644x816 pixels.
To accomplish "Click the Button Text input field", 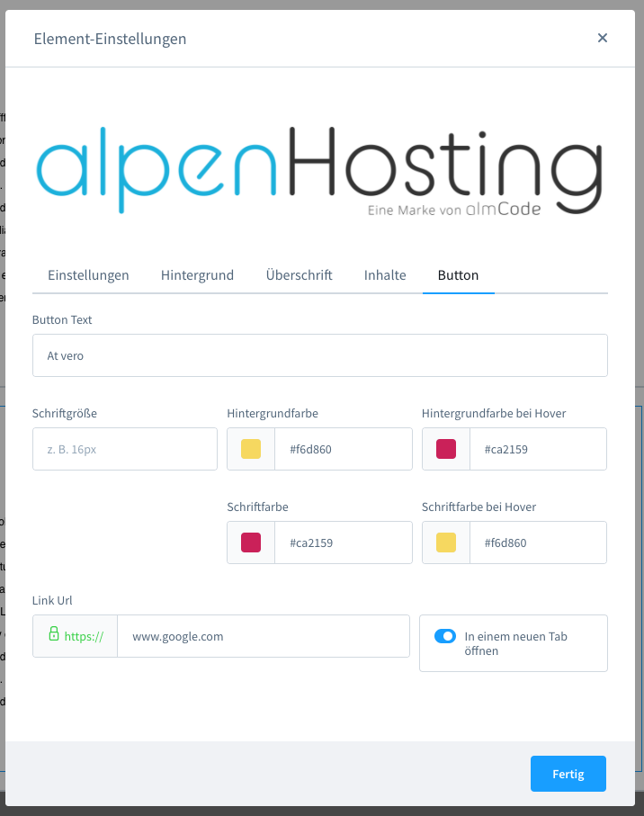I will pos(320,355).
